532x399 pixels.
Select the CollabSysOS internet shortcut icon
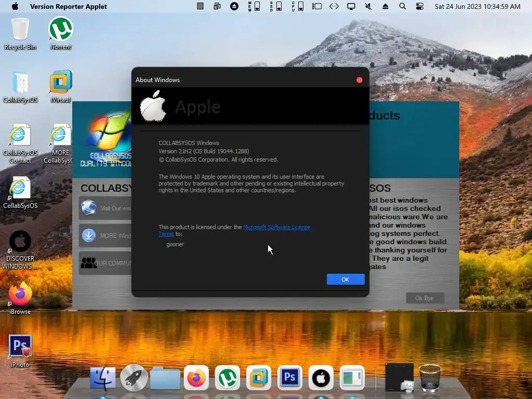click(x=20, y=193)
